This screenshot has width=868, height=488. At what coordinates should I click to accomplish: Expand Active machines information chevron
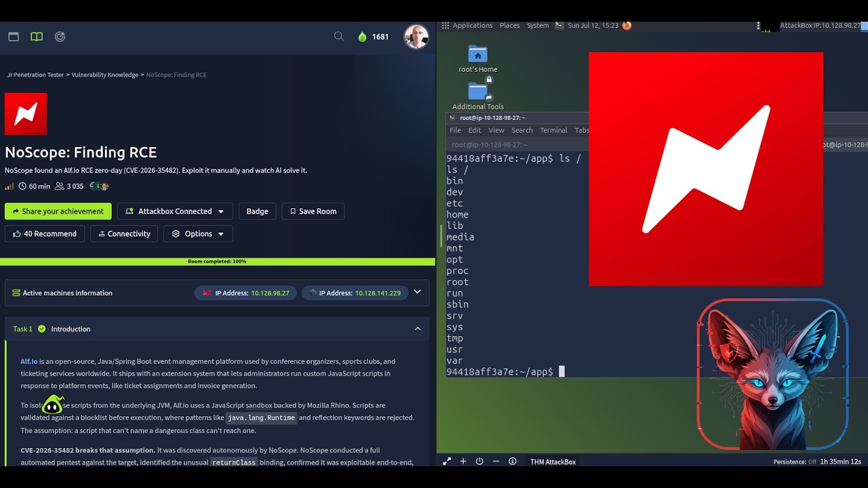pyautogui.click(x=417, y=292)
